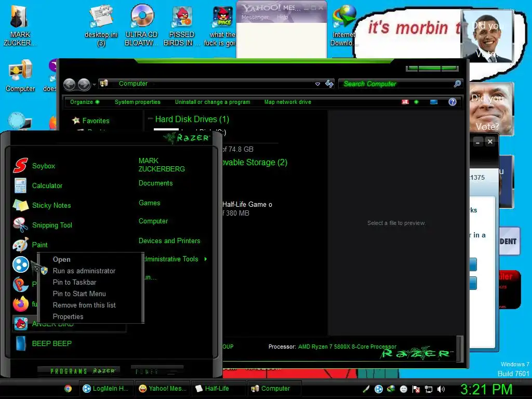Click the volume speaker tray icon
The height and width of the screenshot is (399, 532).
[x=441, y=389]
